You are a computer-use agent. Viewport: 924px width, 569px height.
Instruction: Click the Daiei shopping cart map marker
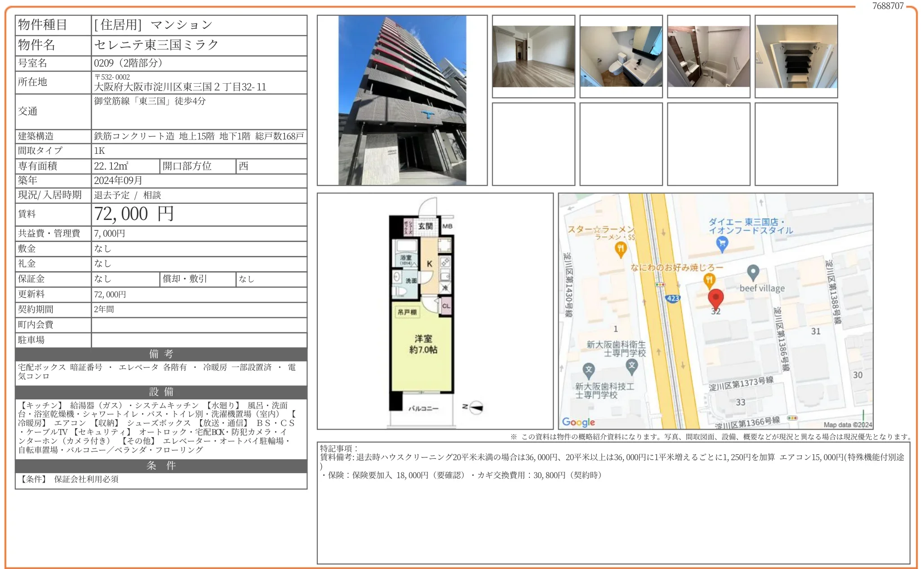click(x=722, y=244)
